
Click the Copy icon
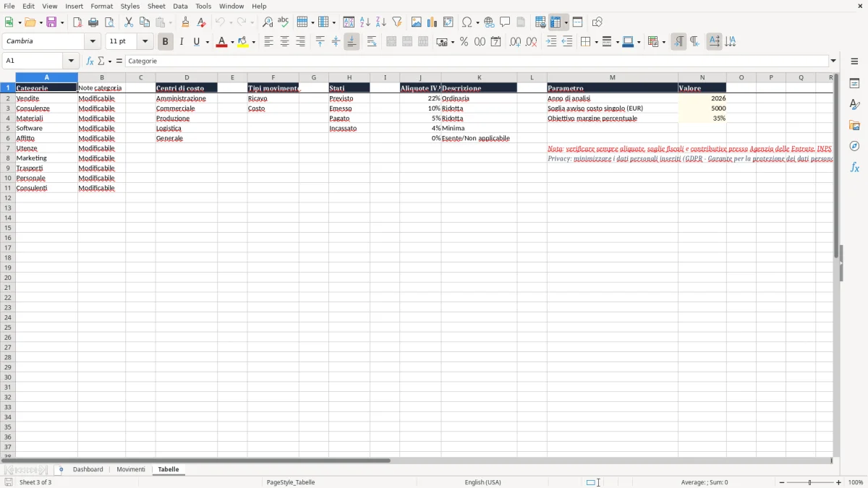click(x=145, y=22)
